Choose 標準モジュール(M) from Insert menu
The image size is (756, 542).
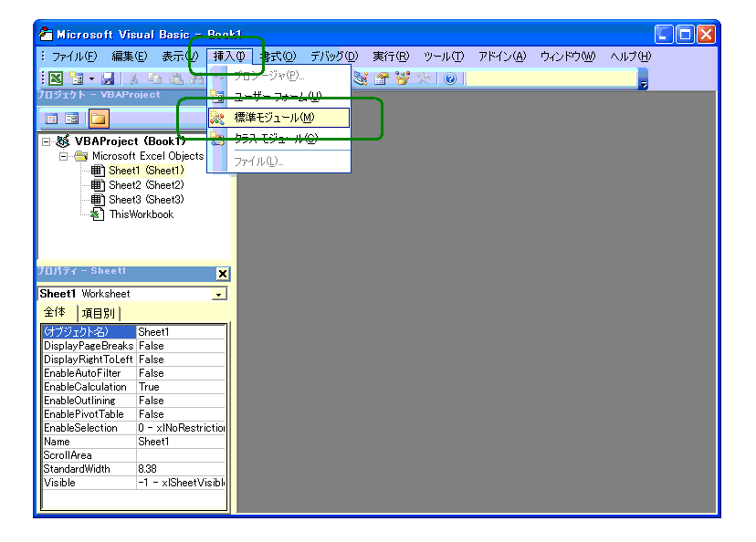click(x=279, y=118)
